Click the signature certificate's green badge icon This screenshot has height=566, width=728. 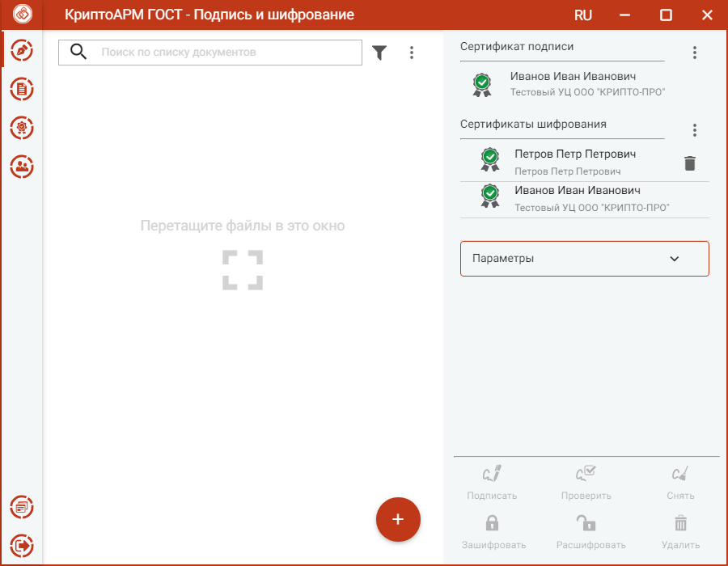pos(482,85)
